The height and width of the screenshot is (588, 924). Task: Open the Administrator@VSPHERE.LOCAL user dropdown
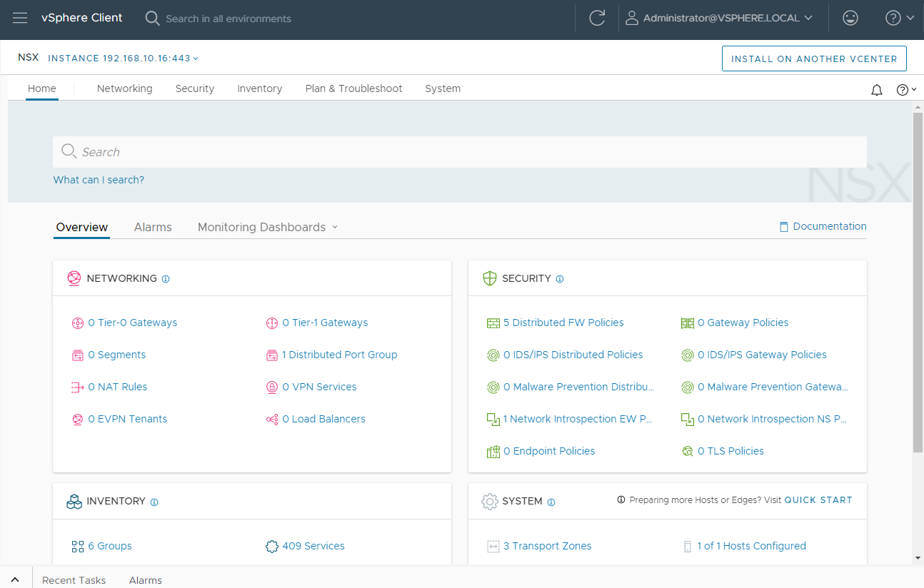719,18
